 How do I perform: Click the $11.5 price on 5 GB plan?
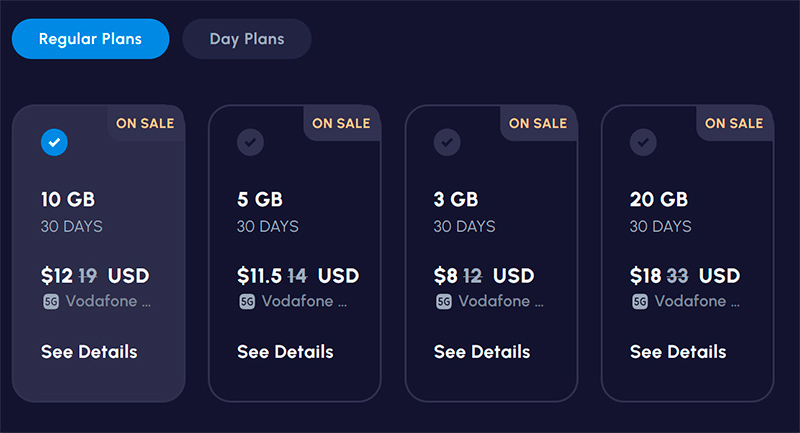point(259,275)
